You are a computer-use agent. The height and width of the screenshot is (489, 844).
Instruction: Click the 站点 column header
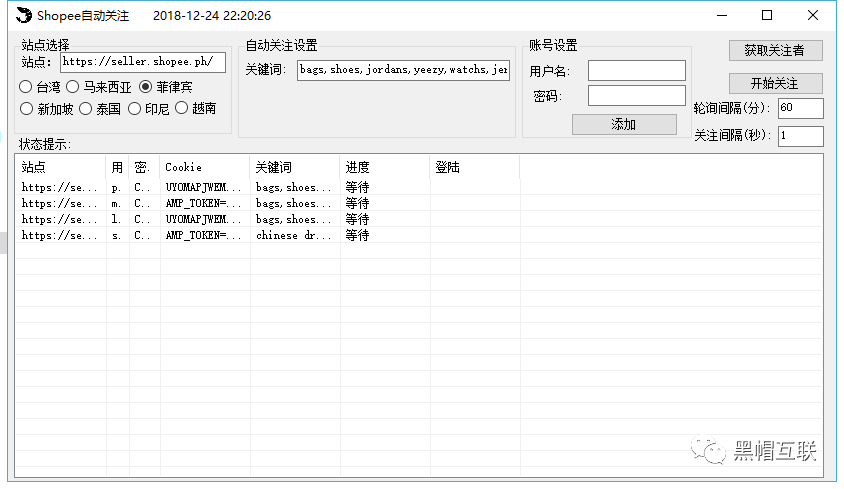point(60,167)
